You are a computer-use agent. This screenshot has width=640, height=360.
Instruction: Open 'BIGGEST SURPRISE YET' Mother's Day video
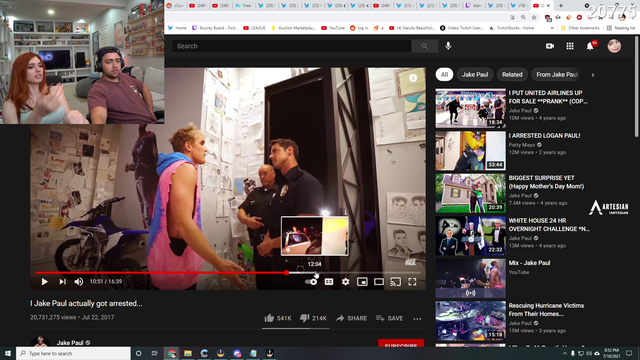[x=546, y=182]
